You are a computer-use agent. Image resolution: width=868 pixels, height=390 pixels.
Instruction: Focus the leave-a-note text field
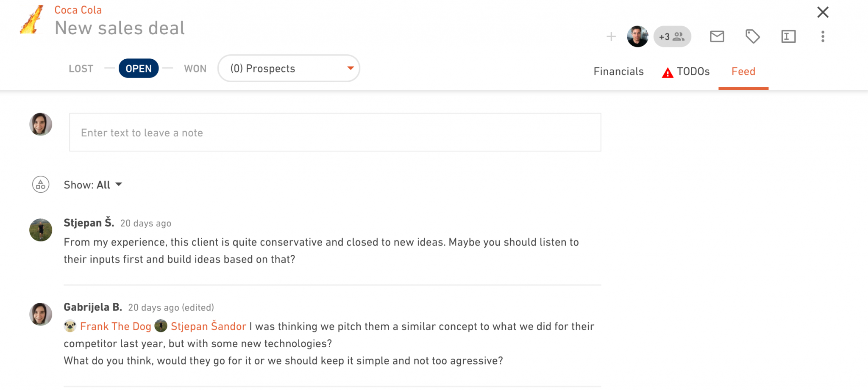(335, 132)
